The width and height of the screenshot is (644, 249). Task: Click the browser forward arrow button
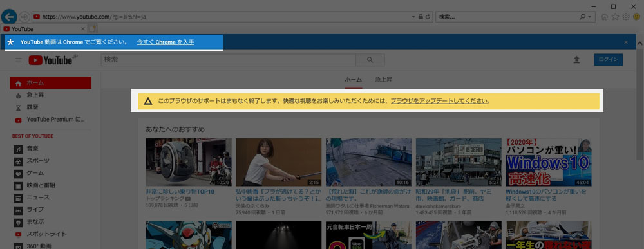click(24, 17)
